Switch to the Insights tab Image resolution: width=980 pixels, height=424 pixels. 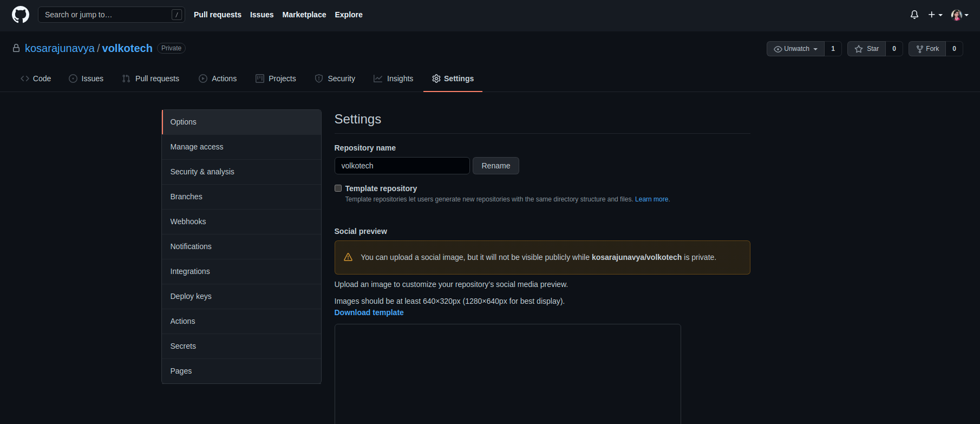pyautogui.click(x=394, y=79)
